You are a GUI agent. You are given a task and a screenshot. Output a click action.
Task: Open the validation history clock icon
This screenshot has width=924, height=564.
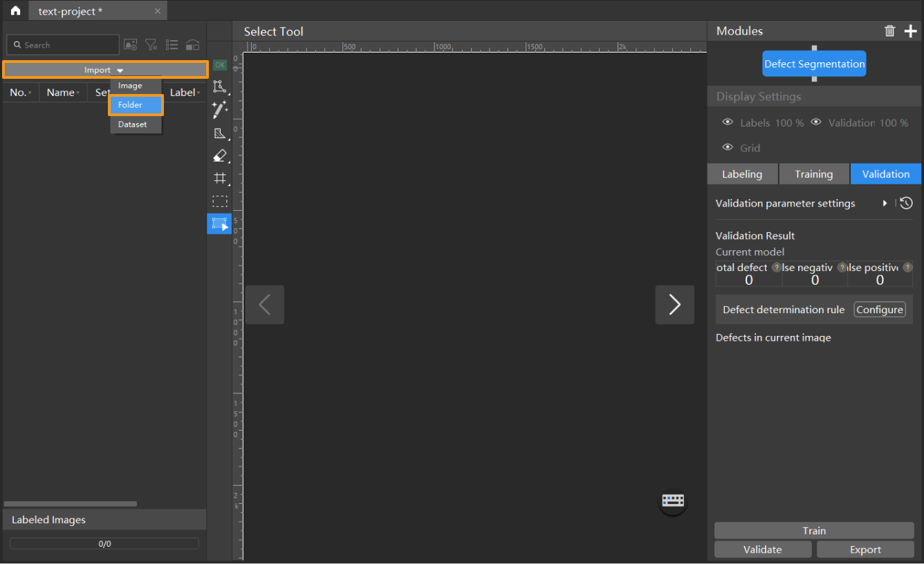point(906,203)
